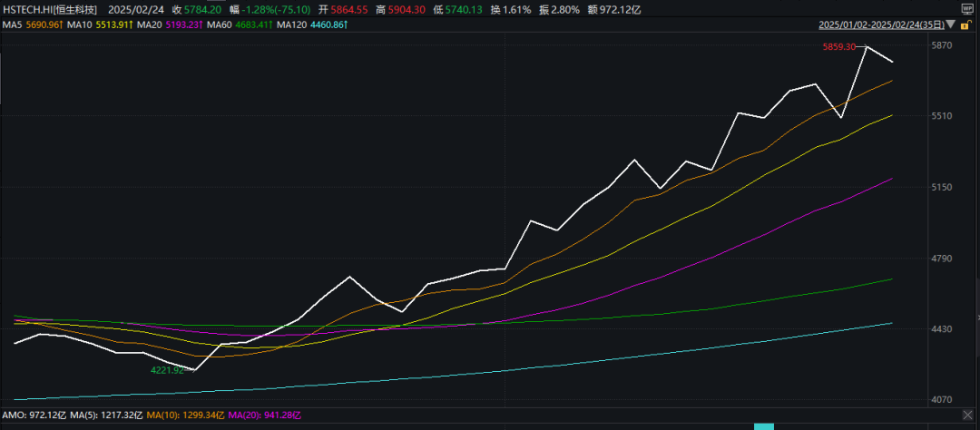
Task: Click the cyan volume bar at bottom
Action: click(x=764, y=426)
